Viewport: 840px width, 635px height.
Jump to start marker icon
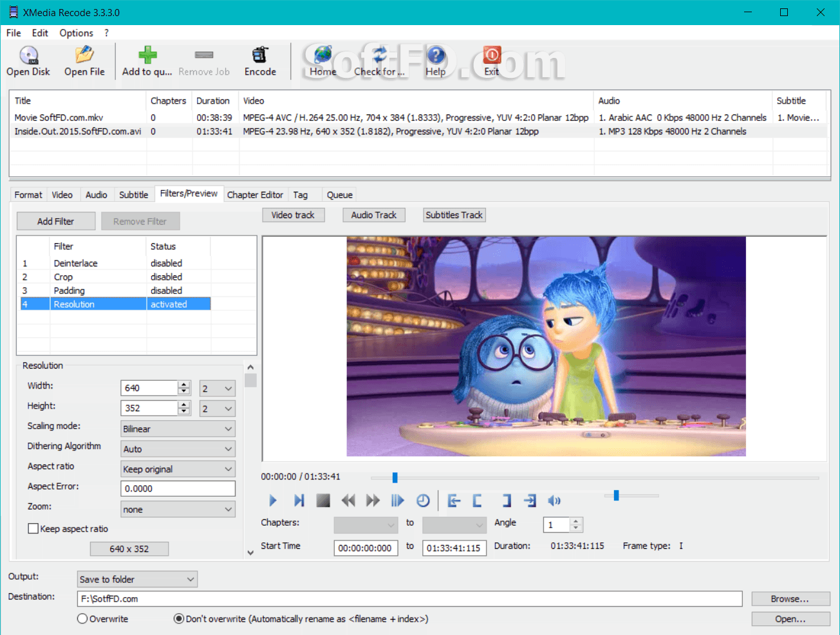point(454,501)
